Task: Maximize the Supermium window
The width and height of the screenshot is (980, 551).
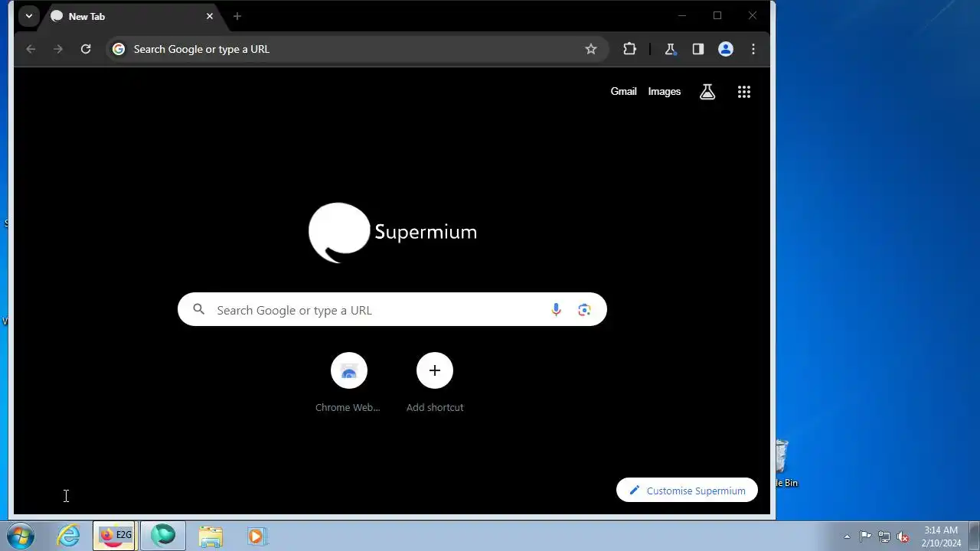Action: 717,15
